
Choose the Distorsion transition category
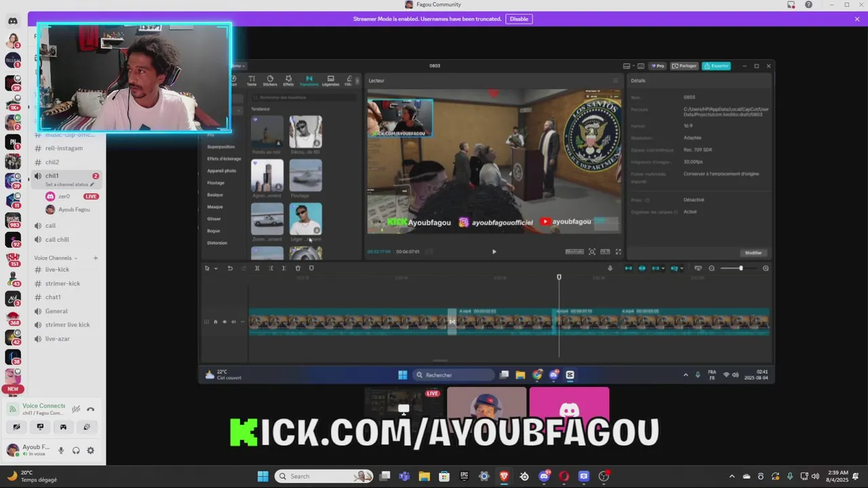pyautogui.click(x=217, y=243)
